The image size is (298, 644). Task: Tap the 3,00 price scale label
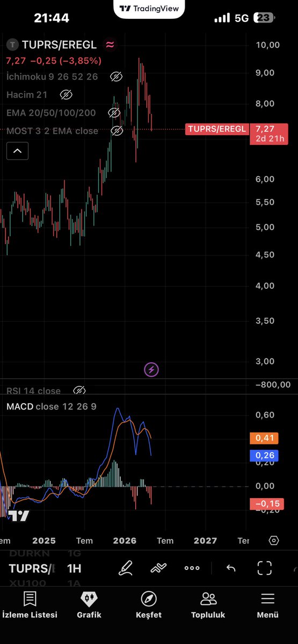[x=265, y=361]
